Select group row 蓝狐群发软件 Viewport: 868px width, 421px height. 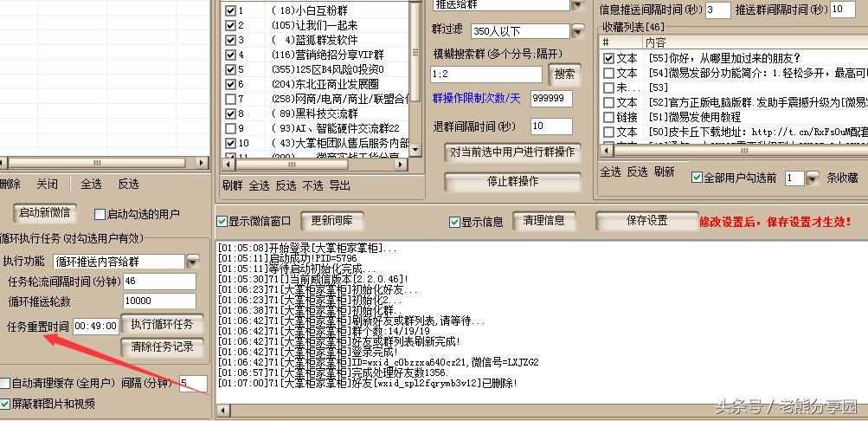tap(316, 40)
